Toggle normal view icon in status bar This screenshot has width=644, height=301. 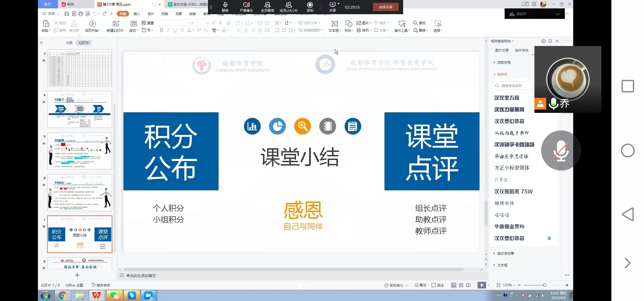(454, 285)
